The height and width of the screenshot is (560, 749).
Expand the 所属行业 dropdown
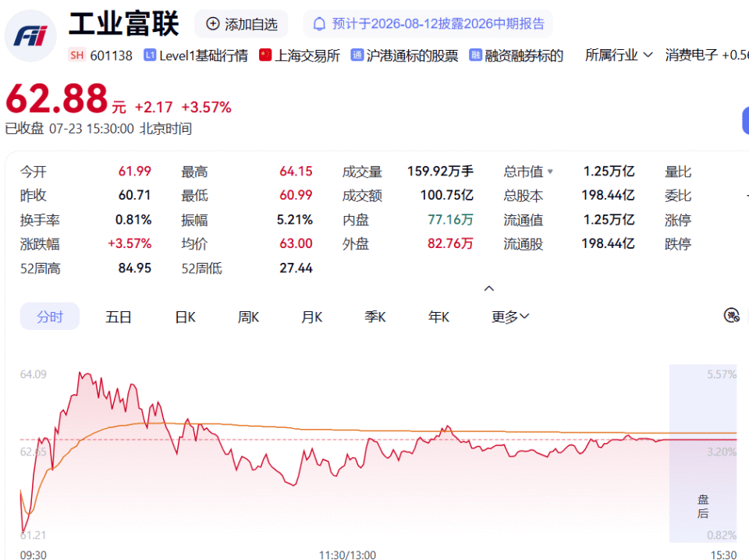click(x=619, y=55)
